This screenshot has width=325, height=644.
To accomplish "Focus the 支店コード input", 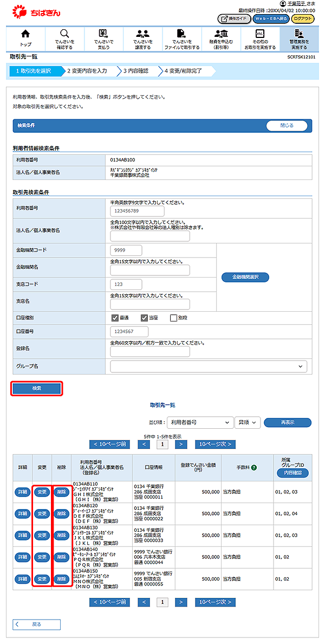I will click(x=126, y=284).
